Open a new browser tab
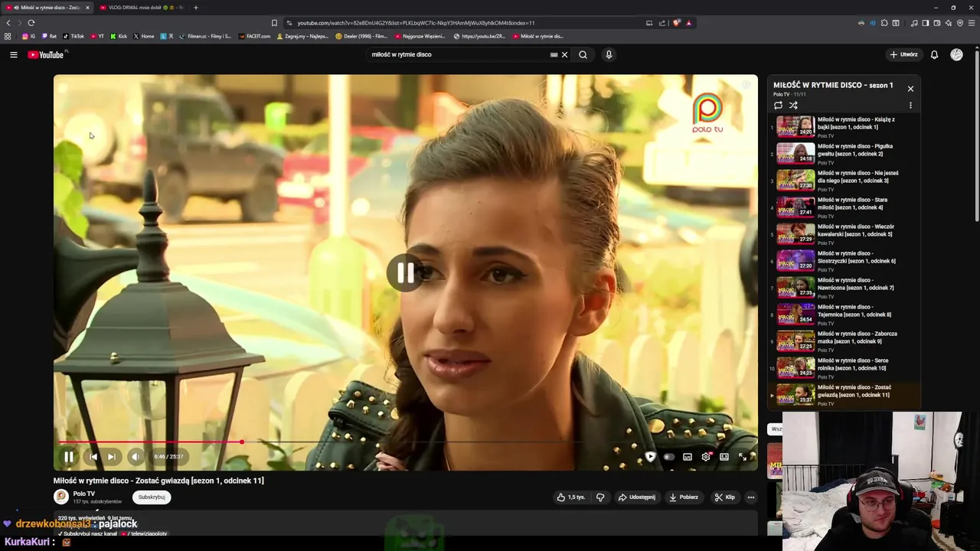Viewport: 980px width, 551px height. (195, 8)
